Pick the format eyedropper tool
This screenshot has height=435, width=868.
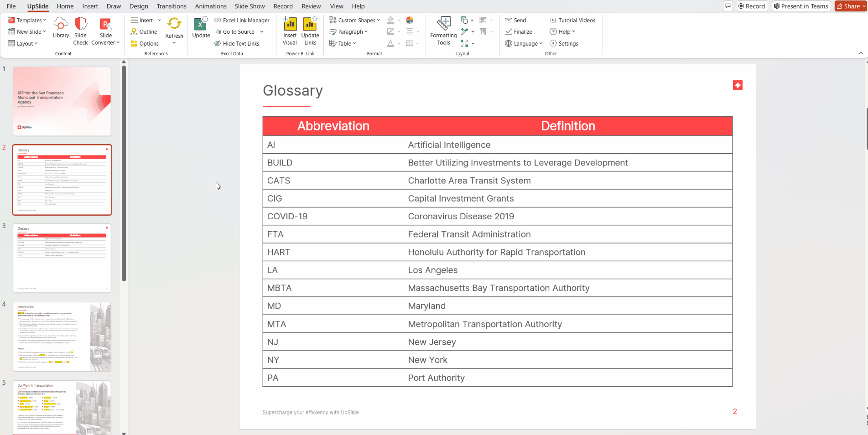point(464,31)
